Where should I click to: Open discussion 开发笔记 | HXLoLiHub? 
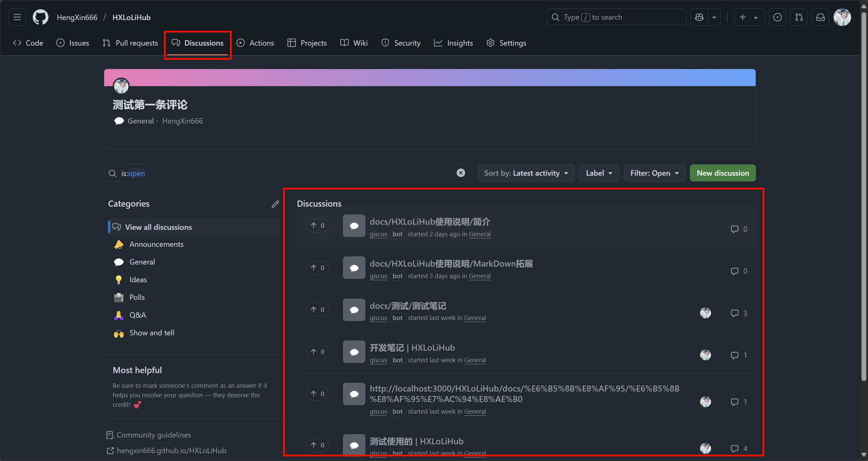click(412, 348)
